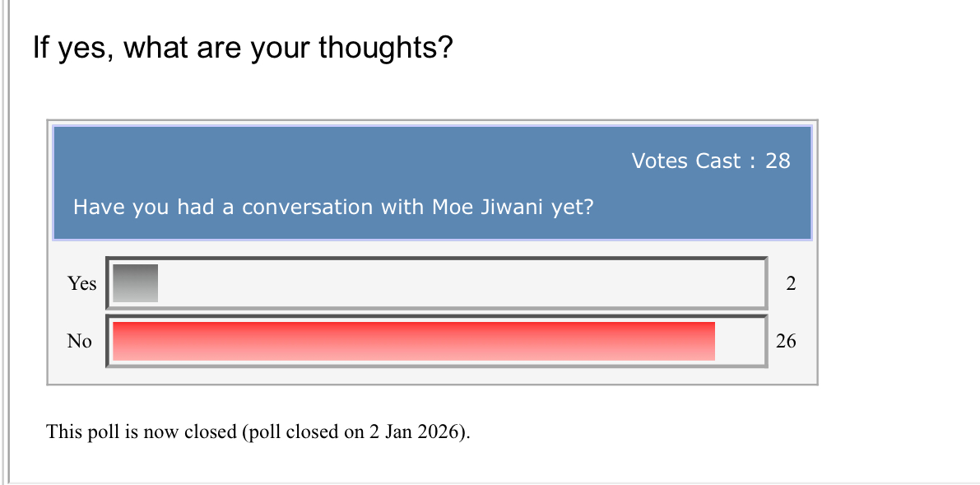Click the total vote number 28
The width and height of the screenshot is (980, 485).
(778, 161)
